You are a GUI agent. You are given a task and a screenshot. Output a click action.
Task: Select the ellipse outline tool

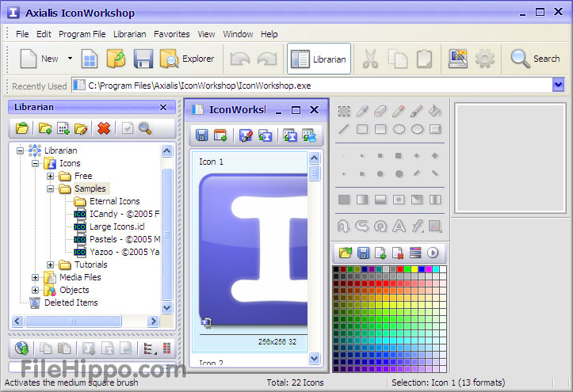pos(399,129)
